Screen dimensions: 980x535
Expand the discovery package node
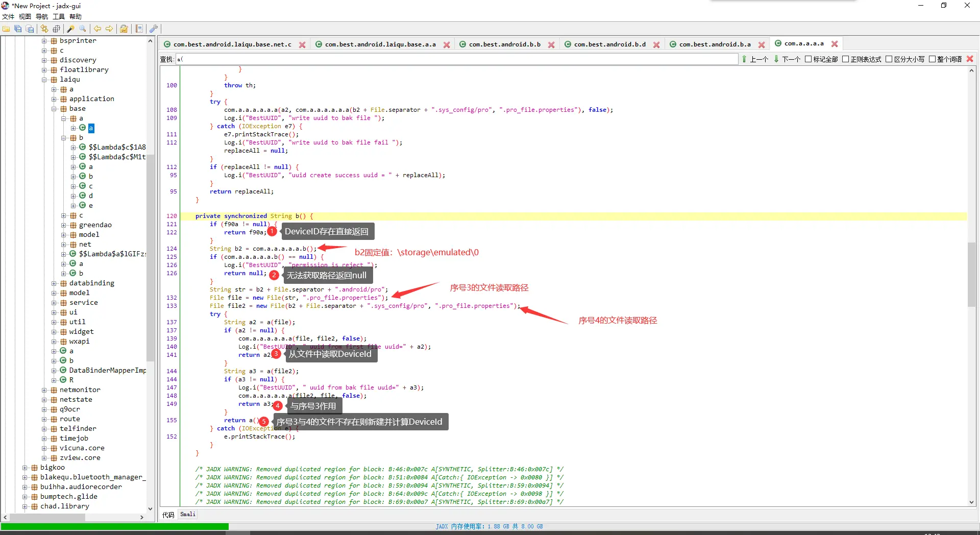point(44,60)
